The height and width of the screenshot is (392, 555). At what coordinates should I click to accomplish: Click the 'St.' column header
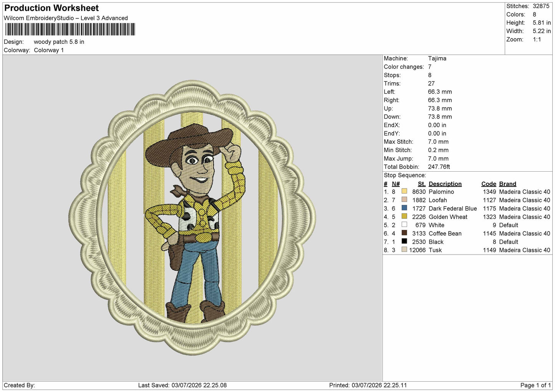[422, 184]
